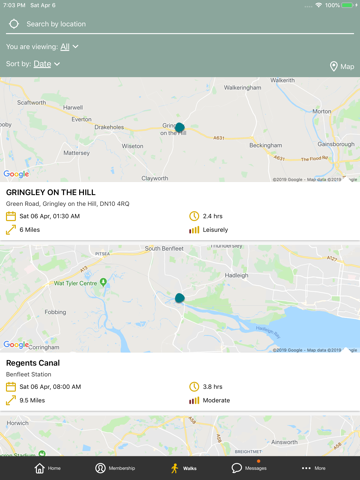
Task: Open the Membership person icon
Action: pyautogui.click(x=100, y=468)
